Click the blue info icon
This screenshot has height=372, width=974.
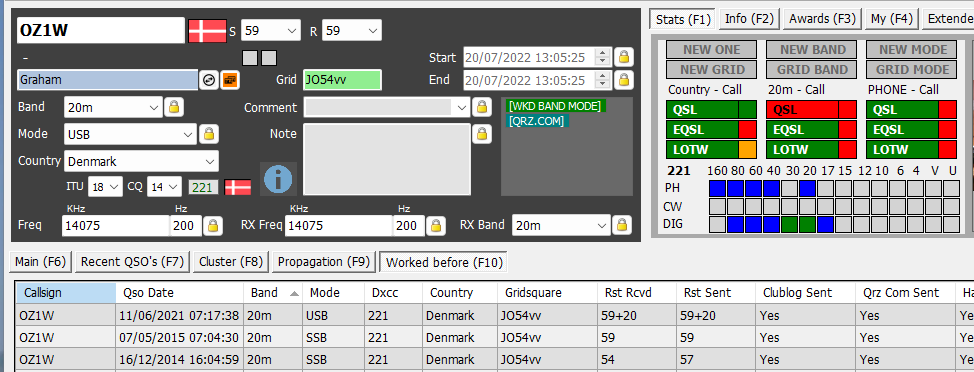click(278, 179)
